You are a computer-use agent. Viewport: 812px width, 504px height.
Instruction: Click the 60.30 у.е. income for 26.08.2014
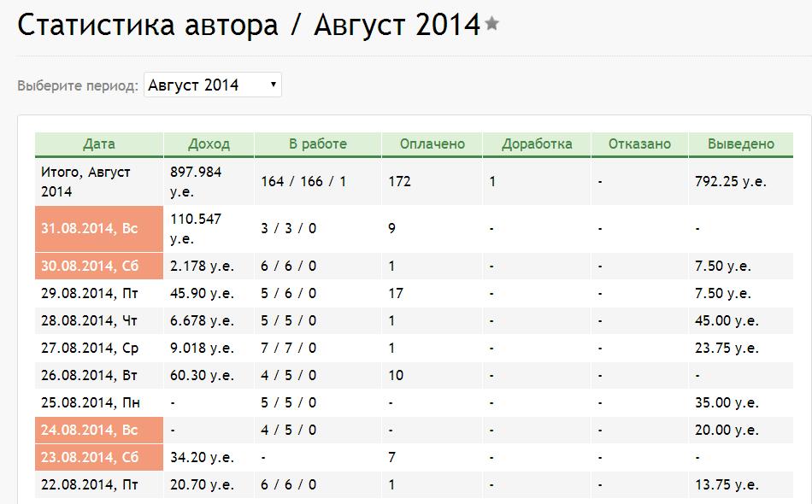click(x=202, y=376)
